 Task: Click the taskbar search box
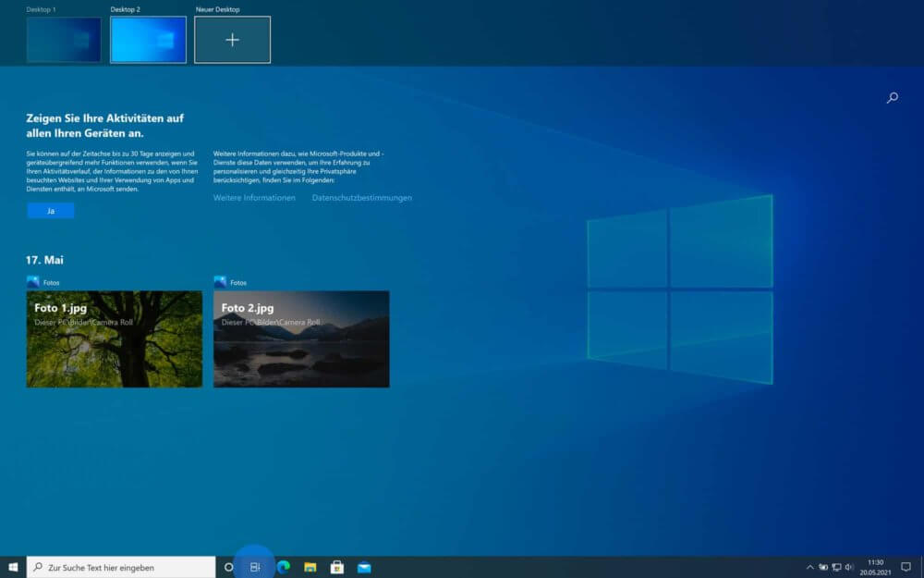121,568
